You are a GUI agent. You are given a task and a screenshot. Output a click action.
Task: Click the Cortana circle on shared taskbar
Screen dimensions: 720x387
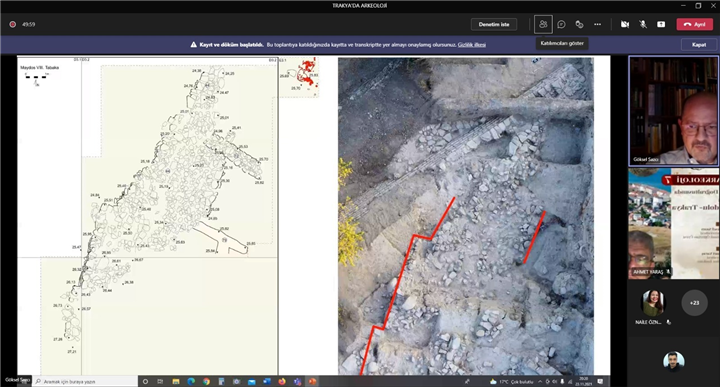point(145,381)
